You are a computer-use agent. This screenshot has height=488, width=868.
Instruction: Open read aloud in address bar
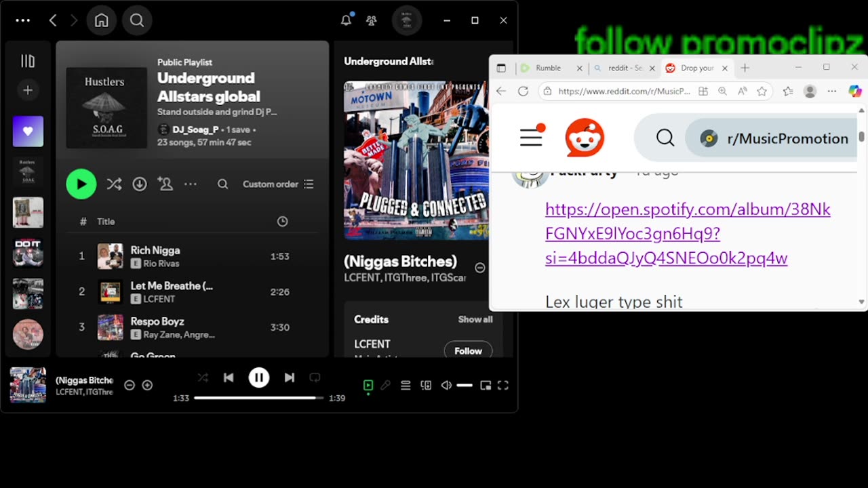click(743, 91)
